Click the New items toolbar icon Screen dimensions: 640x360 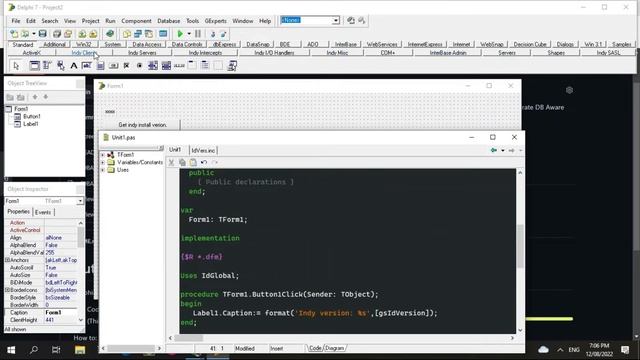(14, 34)
